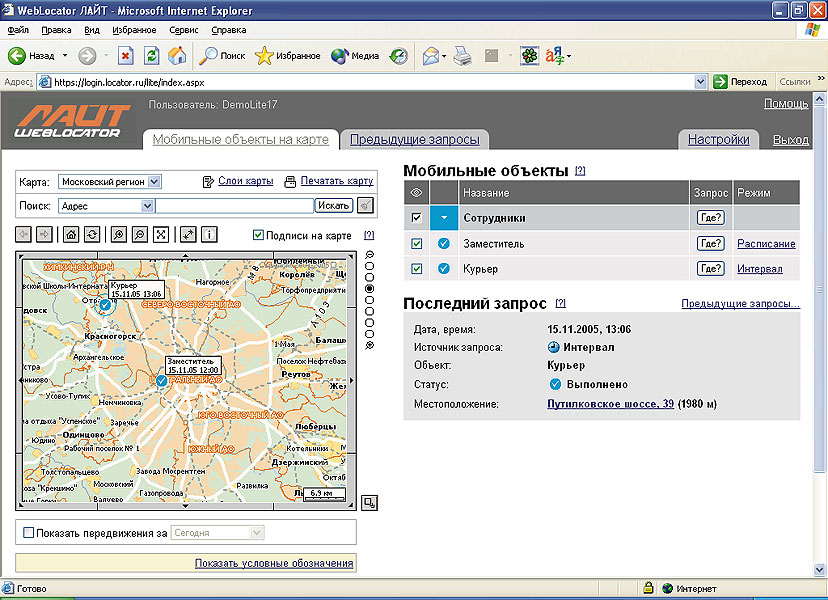
Task: Click the IE Home toolbar button
Action: (177, 55)
